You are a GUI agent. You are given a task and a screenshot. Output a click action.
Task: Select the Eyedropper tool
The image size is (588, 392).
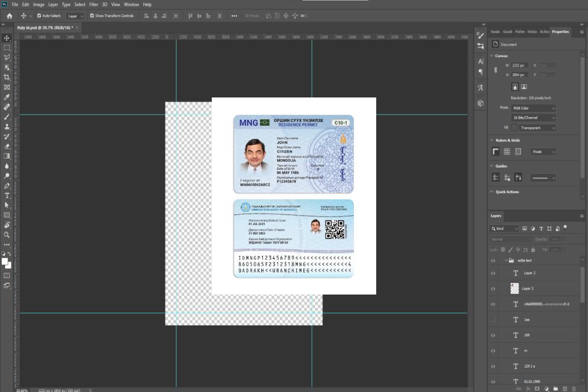pyautogui.click(x=7, y=97)
